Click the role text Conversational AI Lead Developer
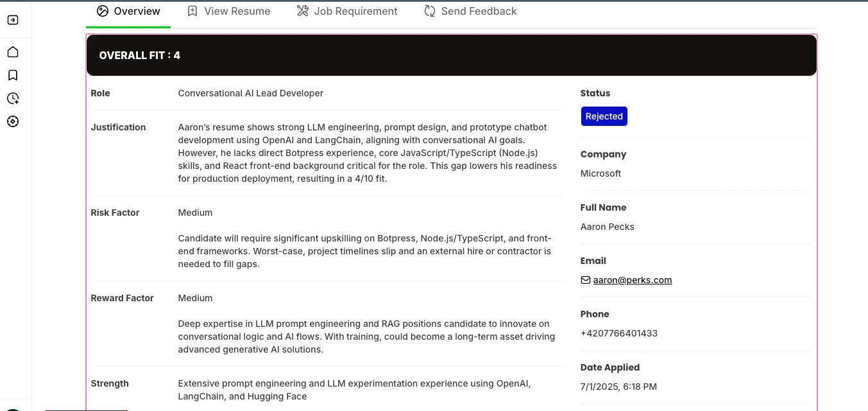This screenshot has width=868, height=411. pos(250,93)
